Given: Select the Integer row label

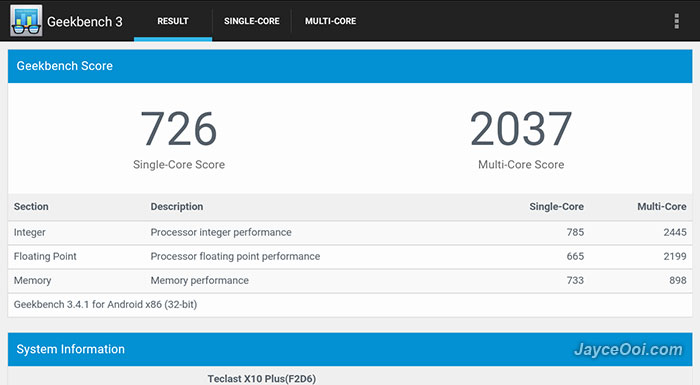Looking at the screenshot, I should click(x=29, y=232).
